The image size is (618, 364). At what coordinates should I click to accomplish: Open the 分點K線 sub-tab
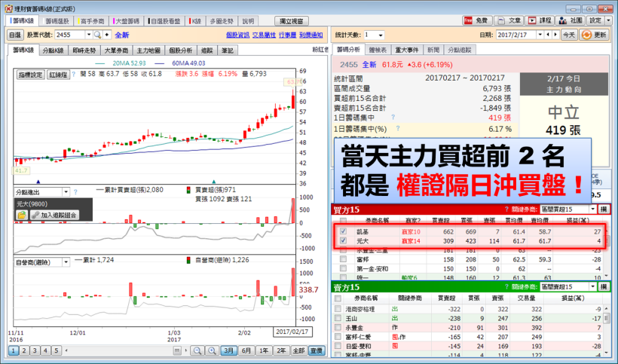(x=53, y=50)
